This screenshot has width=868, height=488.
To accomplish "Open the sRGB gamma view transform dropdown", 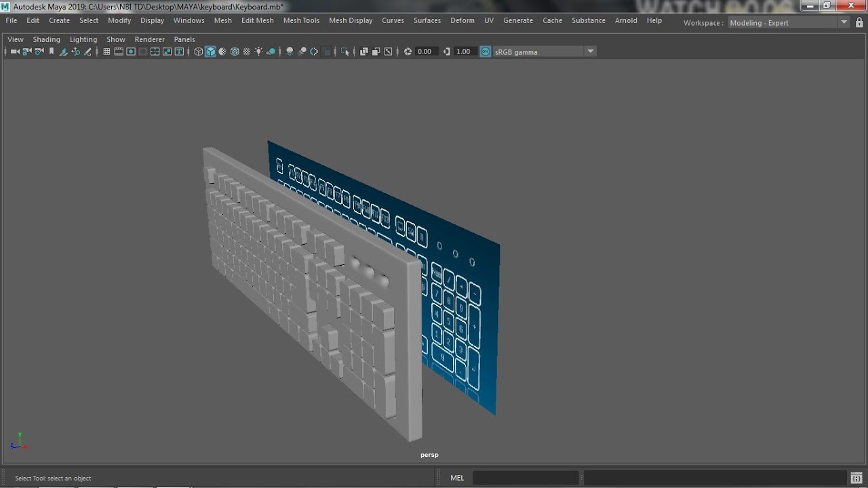I will click(x=544, y=52).
